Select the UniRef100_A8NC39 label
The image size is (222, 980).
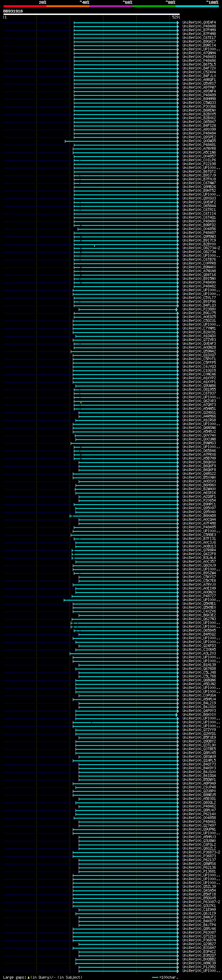pyautogui.click(x=199, y=963)
